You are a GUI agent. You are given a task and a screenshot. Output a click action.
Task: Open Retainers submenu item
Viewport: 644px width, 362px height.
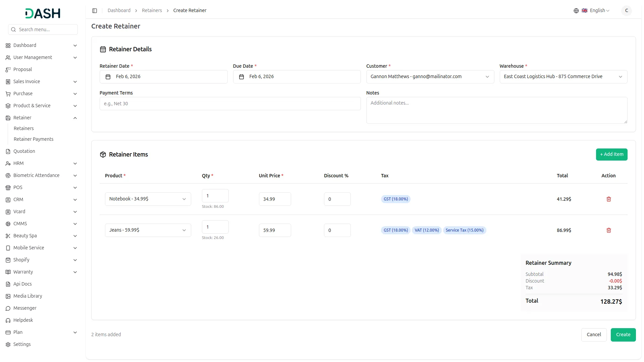23,128
